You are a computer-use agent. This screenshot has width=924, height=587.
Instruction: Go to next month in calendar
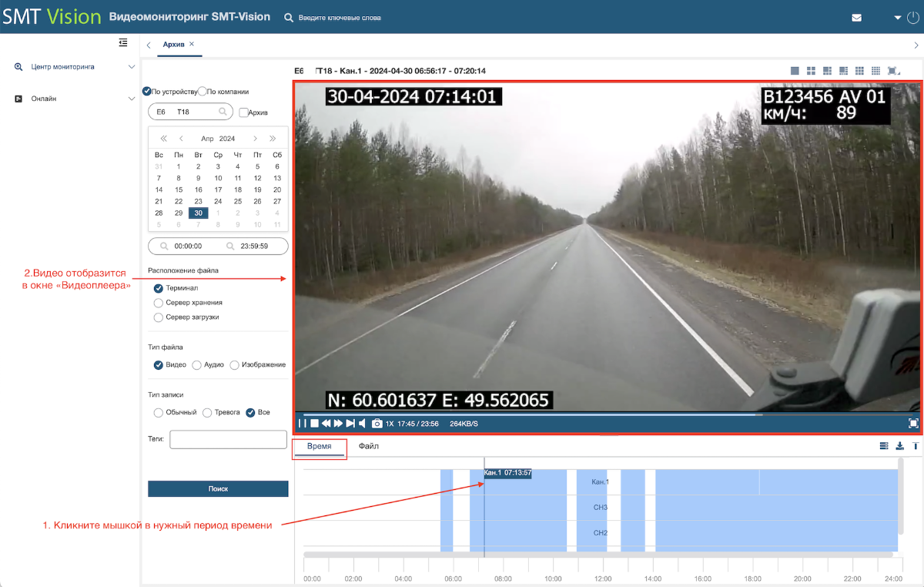point(256,139)
